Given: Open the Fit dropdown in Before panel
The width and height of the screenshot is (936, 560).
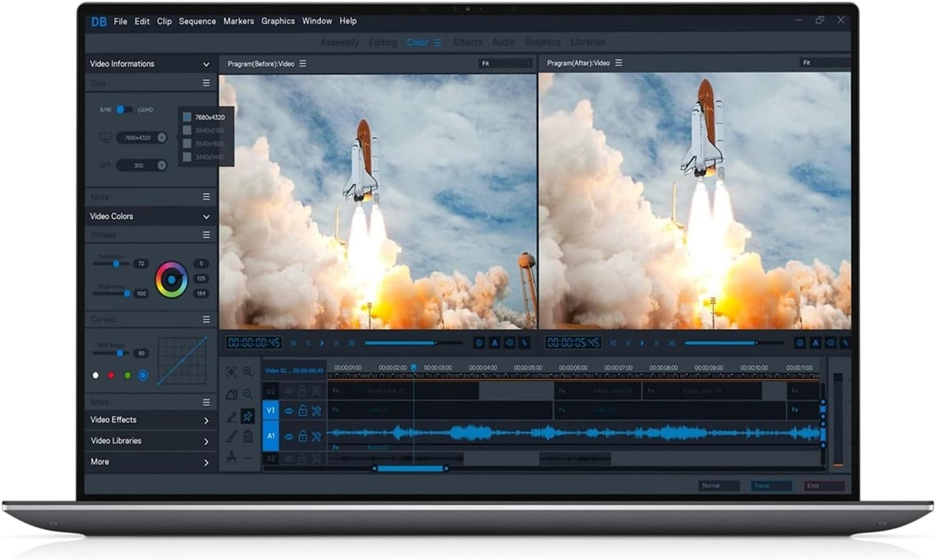Looking at the screenshot, I should [x=505, y=64].
